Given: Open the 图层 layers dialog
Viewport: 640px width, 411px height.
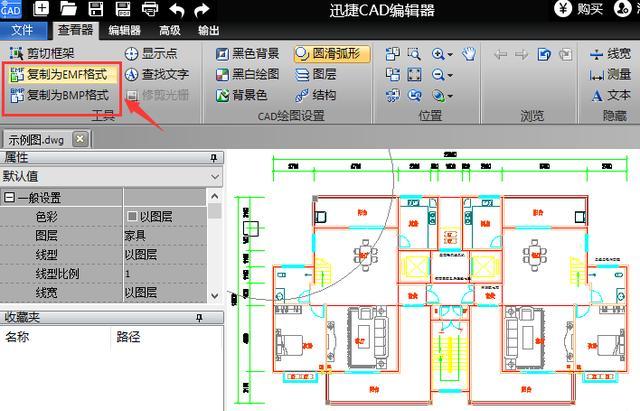Looking at the screenshot, I should (316, 74).
